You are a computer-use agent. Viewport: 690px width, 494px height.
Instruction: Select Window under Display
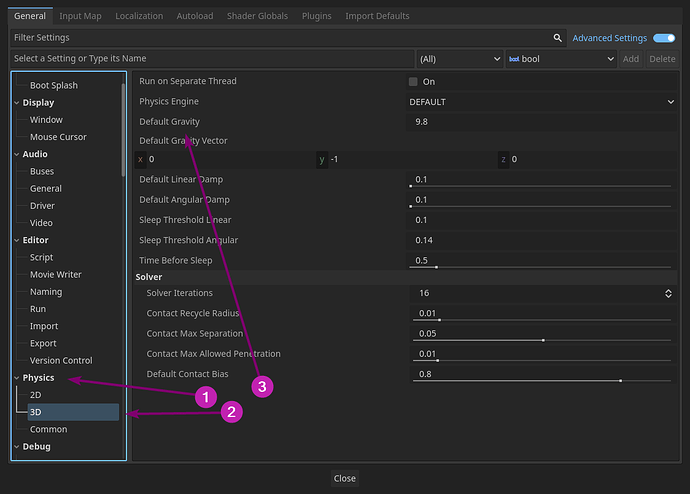click(46, 120)
